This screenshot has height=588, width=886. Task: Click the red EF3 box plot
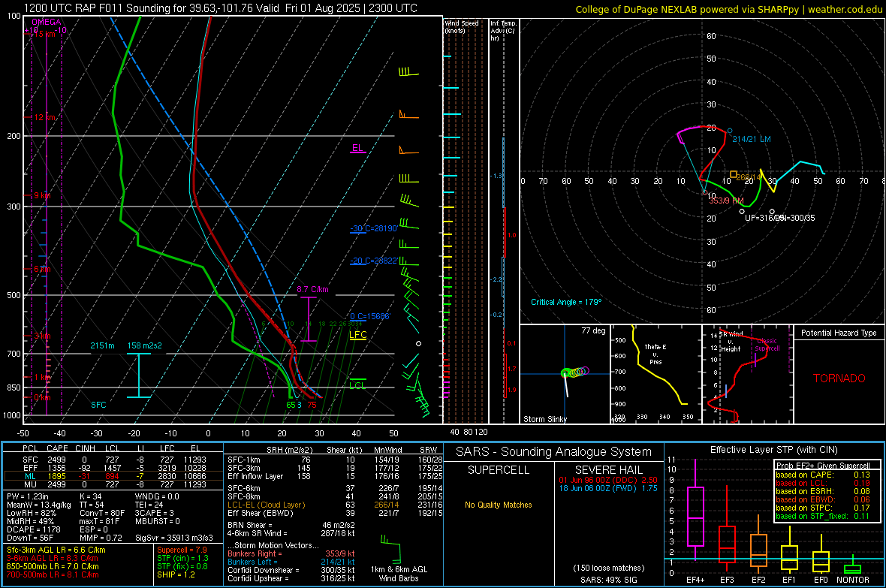coord(728,530)
